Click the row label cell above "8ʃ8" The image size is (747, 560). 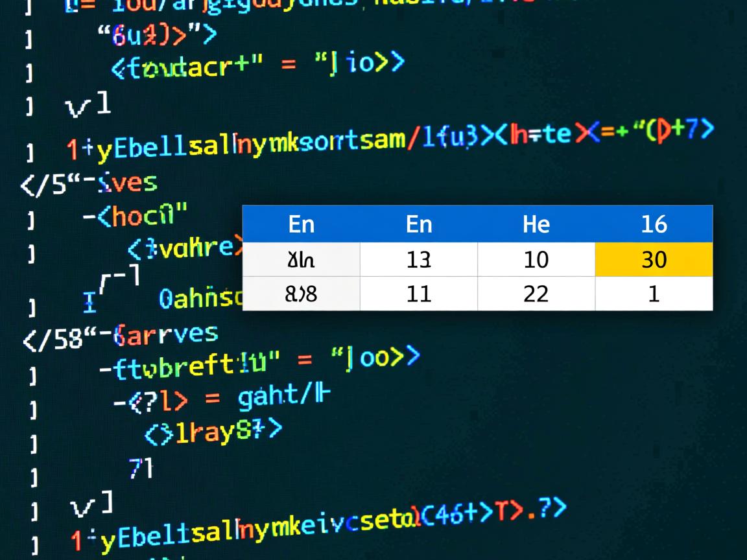coord(301,259)
